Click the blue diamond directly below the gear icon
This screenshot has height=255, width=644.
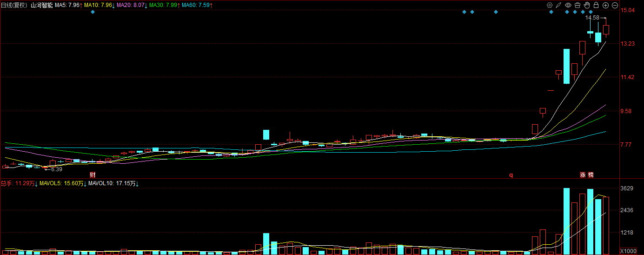pyautogui.click(x=551, y=12)
